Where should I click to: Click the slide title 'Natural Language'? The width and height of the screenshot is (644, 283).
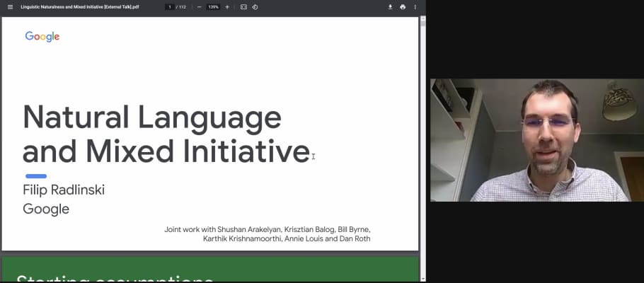tap(151, 117)
